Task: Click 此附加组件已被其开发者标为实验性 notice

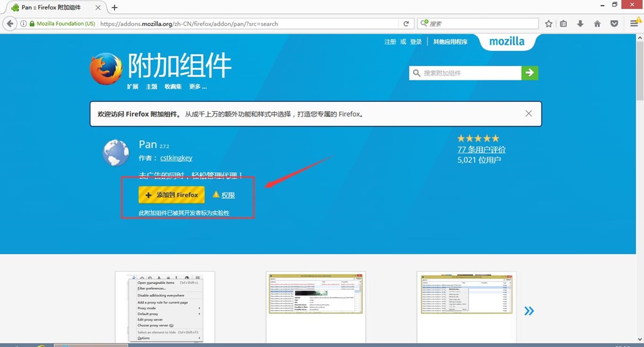Action: 184,212
